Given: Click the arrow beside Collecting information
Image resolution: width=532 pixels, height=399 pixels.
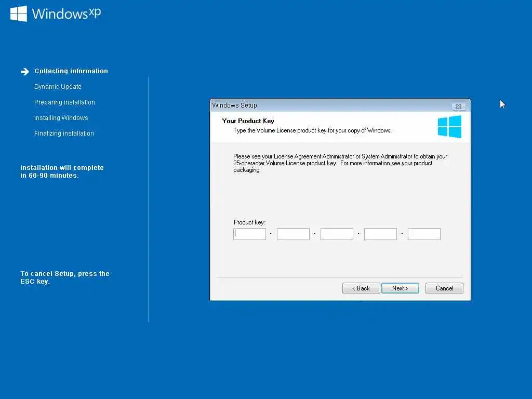Looking at the screenshot, I should [x=25, y=71].
